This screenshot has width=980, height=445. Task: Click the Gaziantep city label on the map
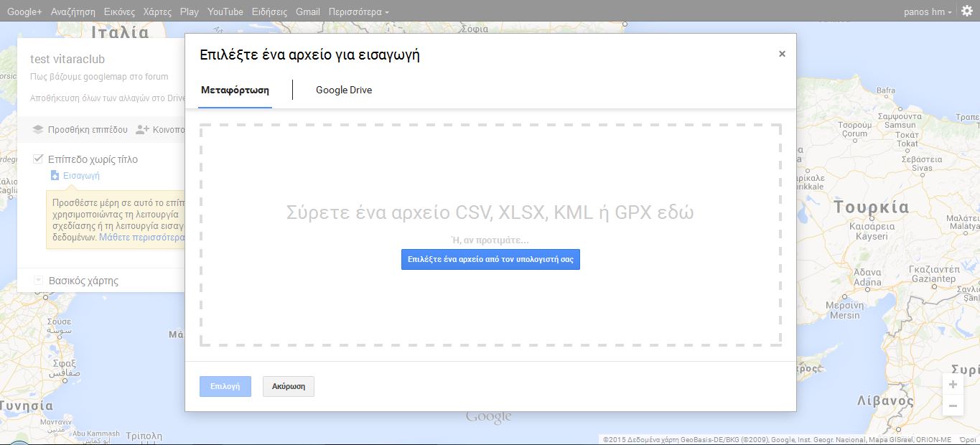933,278
